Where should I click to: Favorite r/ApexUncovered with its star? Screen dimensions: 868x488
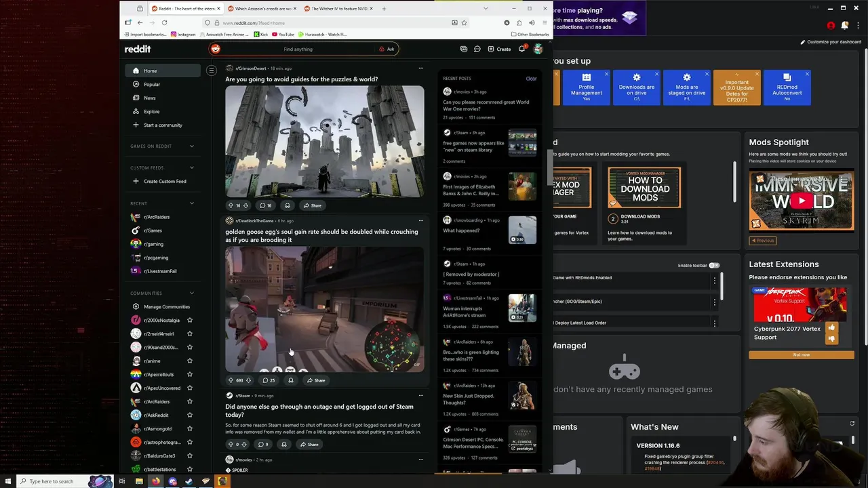click(x=190, y=388)
